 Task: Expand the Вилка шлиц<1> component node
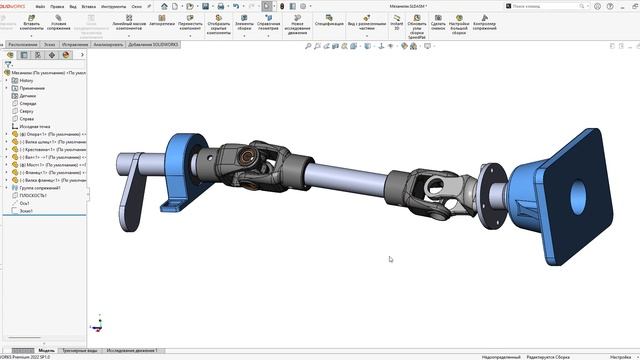click(x=6, y=142)
